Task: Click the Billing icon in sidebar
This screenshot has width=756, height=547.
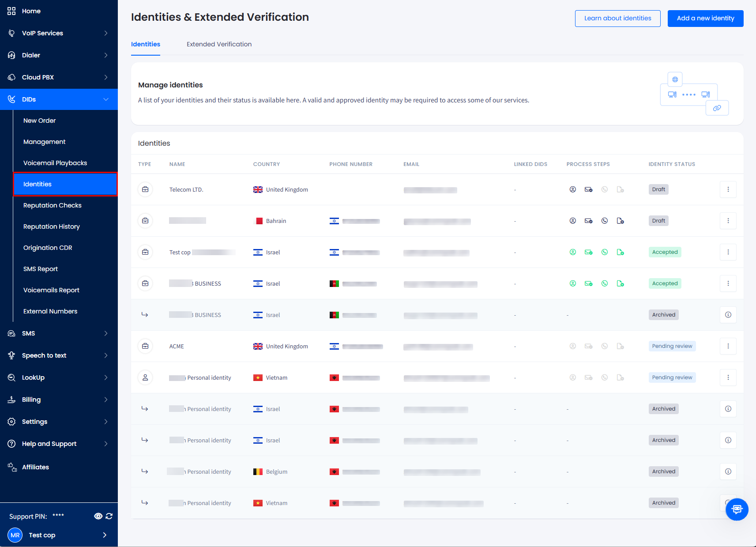Action: point(11,400)
